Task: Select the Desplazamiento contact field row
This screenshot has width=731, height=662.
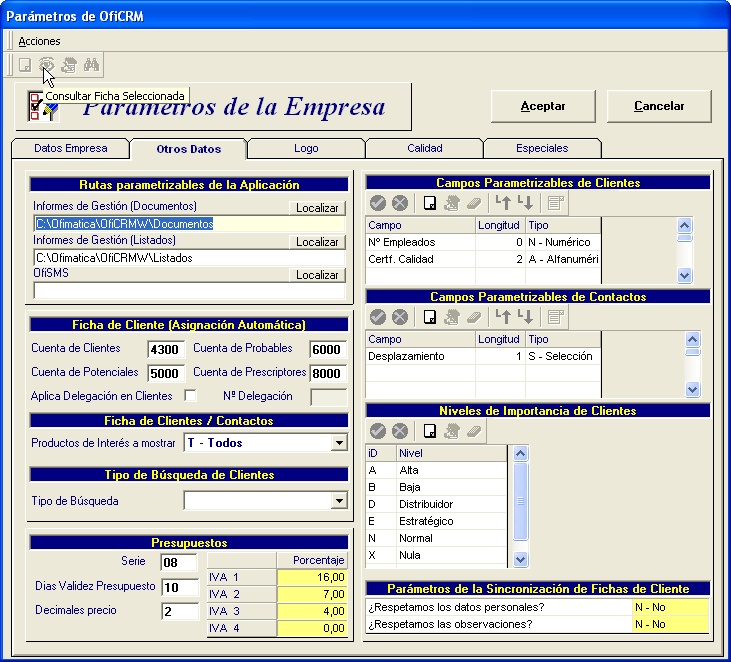Action: click(x=483, y=356)
